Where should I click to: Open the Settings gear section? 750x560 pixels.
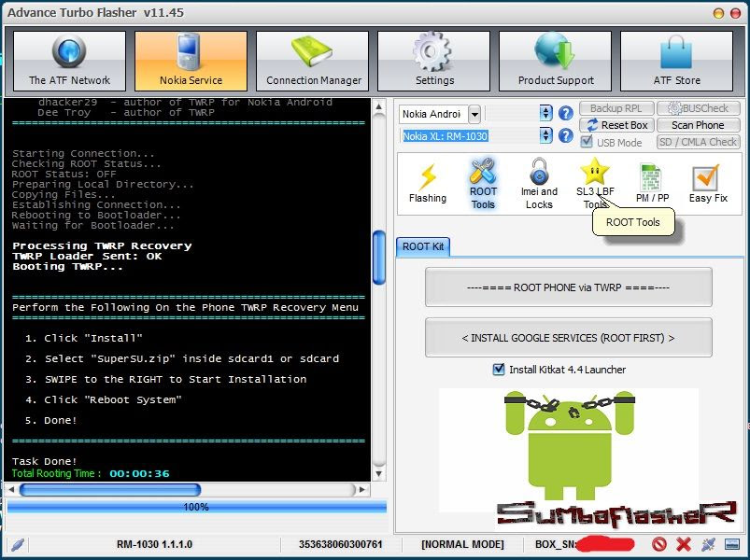point(433,61)
